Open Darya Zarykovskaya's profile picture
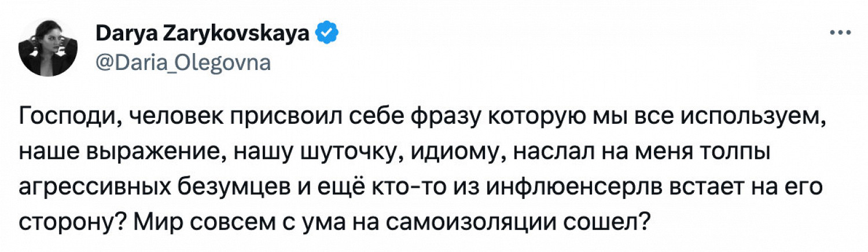The image size is (868, 252). pyautogui.click(x=49, y=49)
